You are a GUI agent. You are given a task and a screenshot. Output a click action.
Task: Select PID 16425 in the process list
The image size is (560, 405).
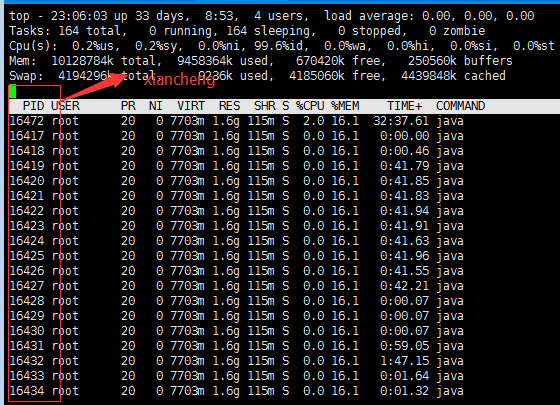(x=27, y=256)
